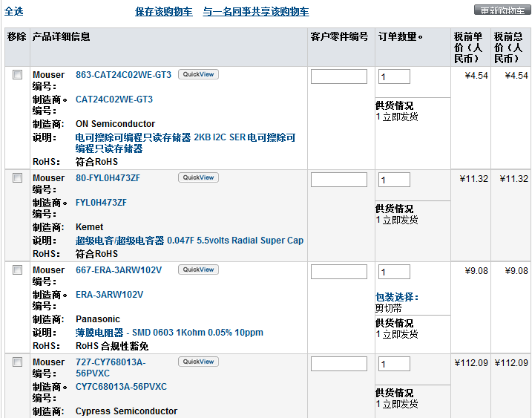Open Mouser part 727-CY768013A-56PVXC link

111,368
